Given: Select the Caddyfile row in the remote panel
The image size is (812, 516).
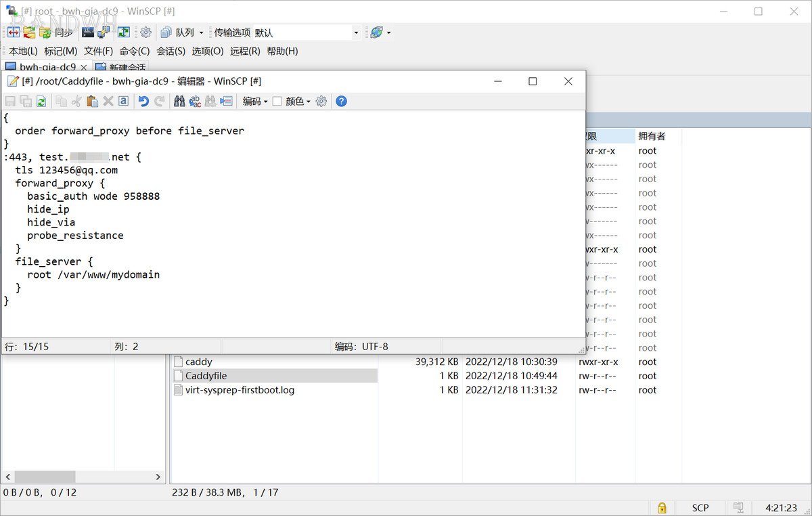Looking at the screenshot, I should 275,376.
